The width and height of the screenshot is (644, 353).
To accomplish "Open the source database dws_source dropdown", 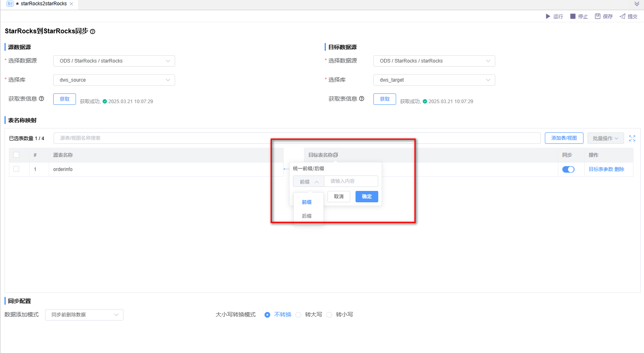I will pos(114,80).
